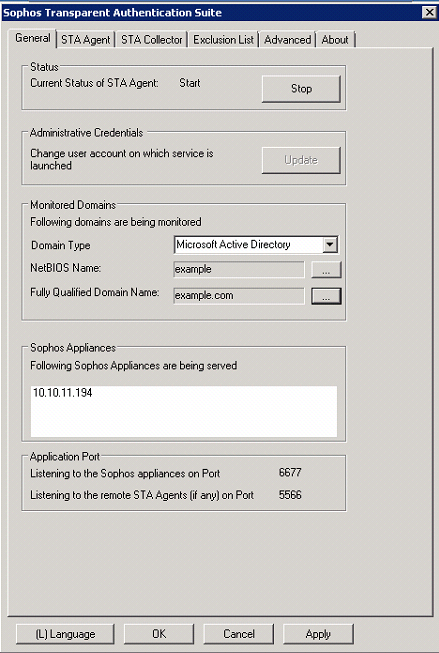Open Fully Qualified Domain Name ellipsis button
The width and height of the screenshot is (439, 653).
pyautogui.click(x=326, y=296)
